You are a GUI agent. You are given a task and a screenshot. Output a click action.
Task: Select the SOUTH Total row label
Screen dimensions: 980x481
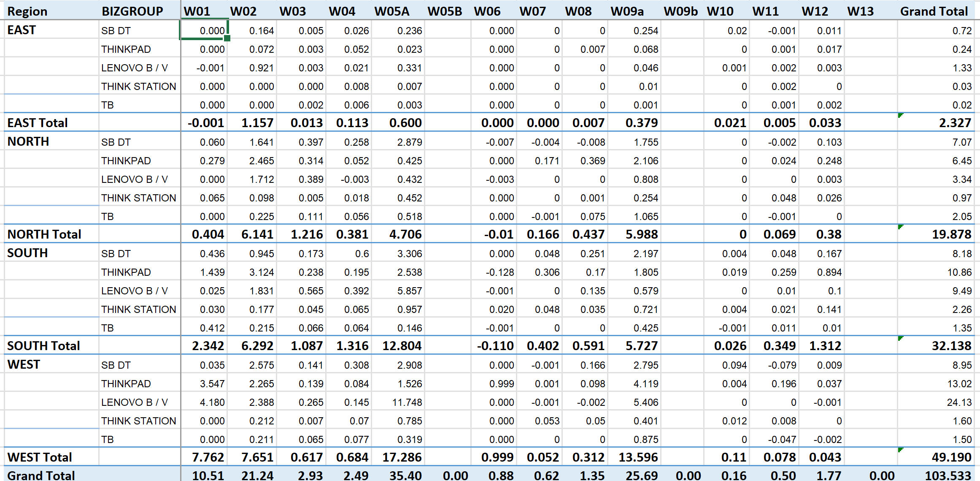(x=43, y=346)
